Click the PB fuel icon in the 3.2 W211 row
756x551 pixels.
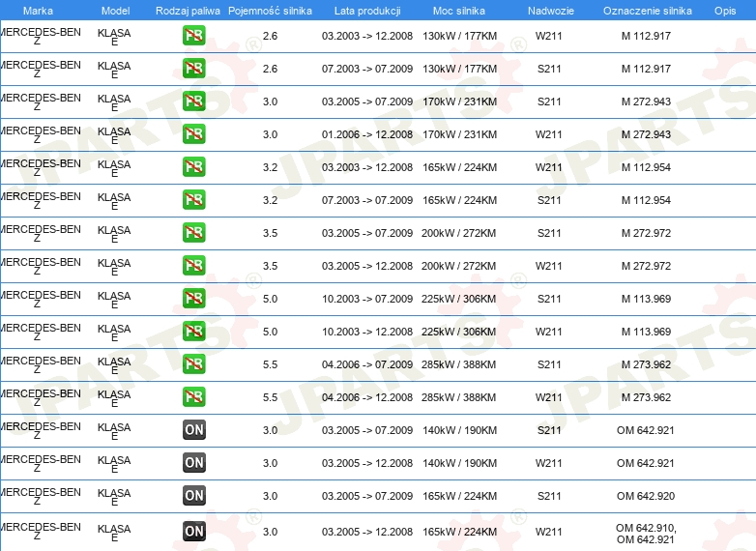pos(193,167)
